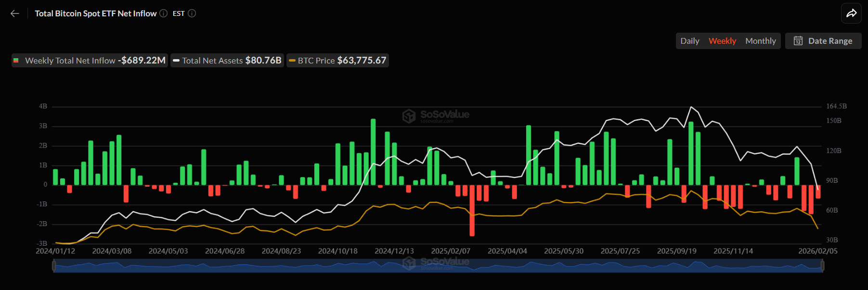Screen dimensions: 868x290
Task: Select the Weekly timeframe tab
Action: 722,41
